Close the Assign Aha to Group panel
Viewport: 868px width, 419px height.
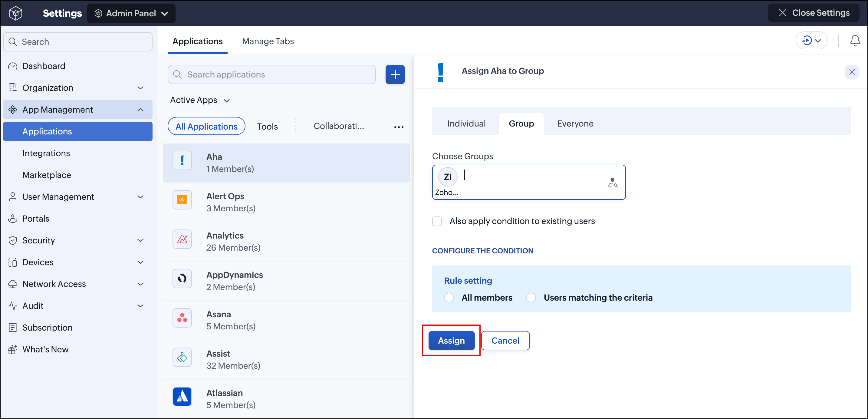coord(852,72)
